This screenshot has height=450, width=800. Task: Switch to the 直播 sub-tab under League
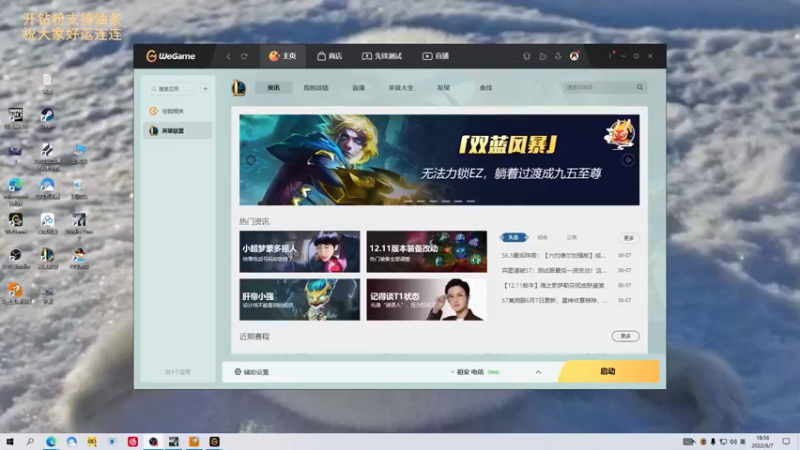[x=359, y=88]
